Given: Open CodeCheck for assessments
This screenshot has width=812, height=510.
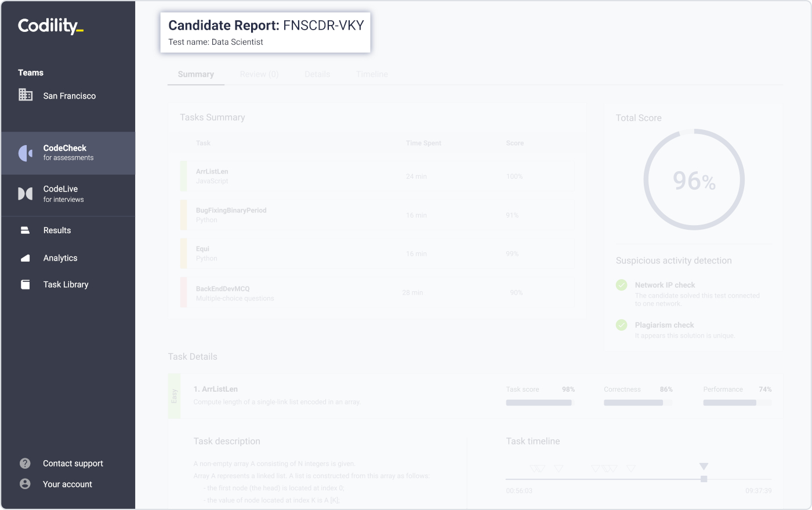Looking at the screenshot, I should [x=68, y=153].
